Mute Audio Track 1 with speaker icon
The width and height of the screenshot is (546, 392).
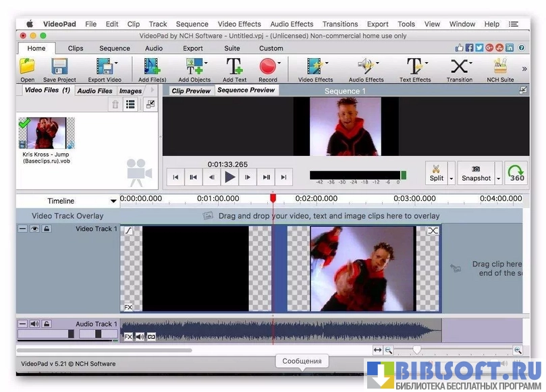pyautogui.click(x=34, y=324)
